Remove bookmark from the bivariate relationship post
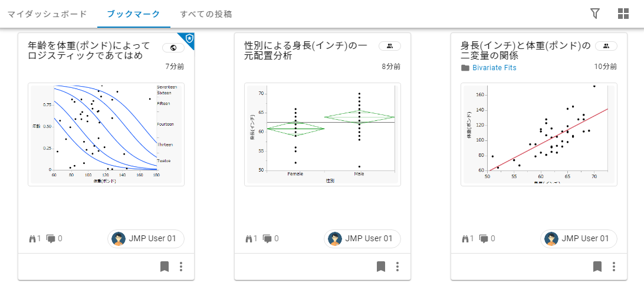The height and width of the screenshot is (289, 644). point(597,267)
